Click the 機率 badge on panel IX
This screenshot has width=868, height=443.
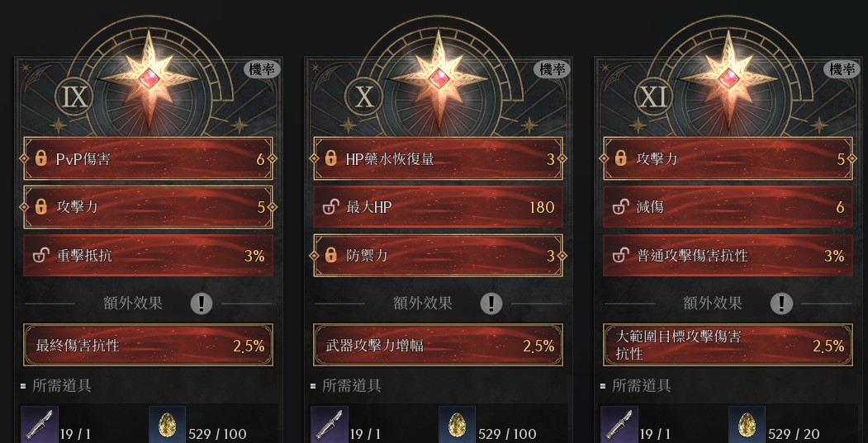click(x=262, y=69)
